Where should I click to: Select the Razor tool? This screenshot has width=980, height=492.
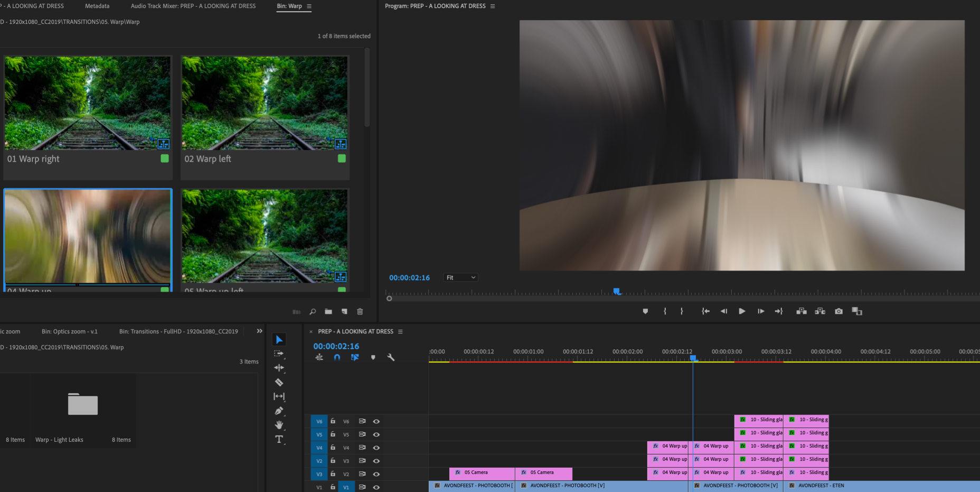click(x=279, y=382)
